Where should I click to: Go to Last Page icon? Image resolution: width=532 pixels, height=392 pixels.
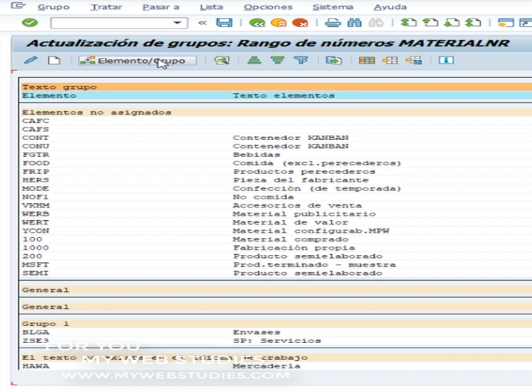tap(473, 23)
